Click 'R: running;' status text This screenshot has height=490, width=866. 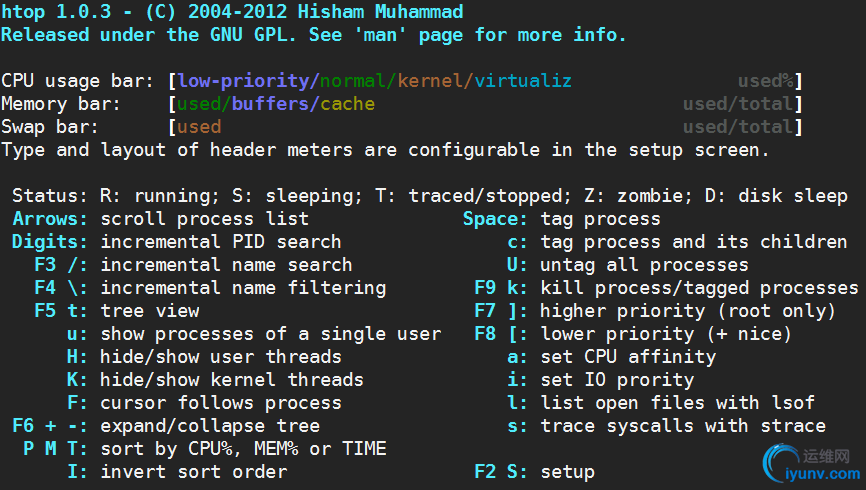[160, 196]
